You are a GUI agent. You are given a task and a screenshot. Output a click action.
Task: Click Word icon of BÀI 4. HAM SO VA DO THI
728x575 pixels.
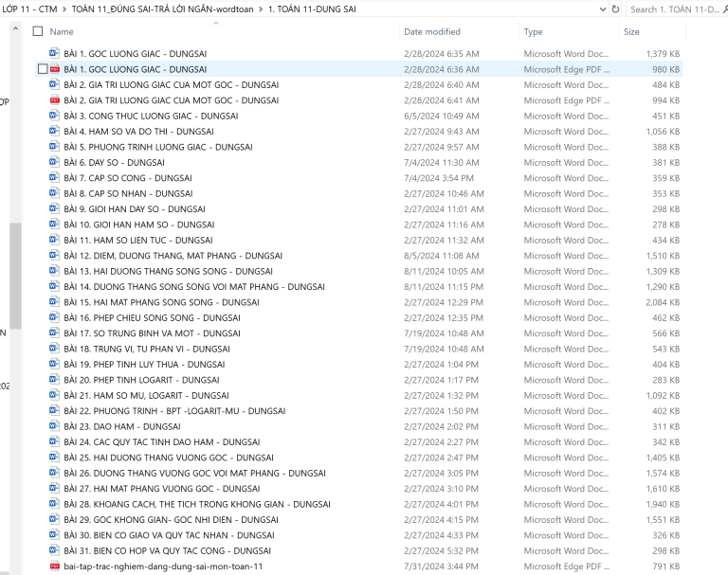click(54, 131)
